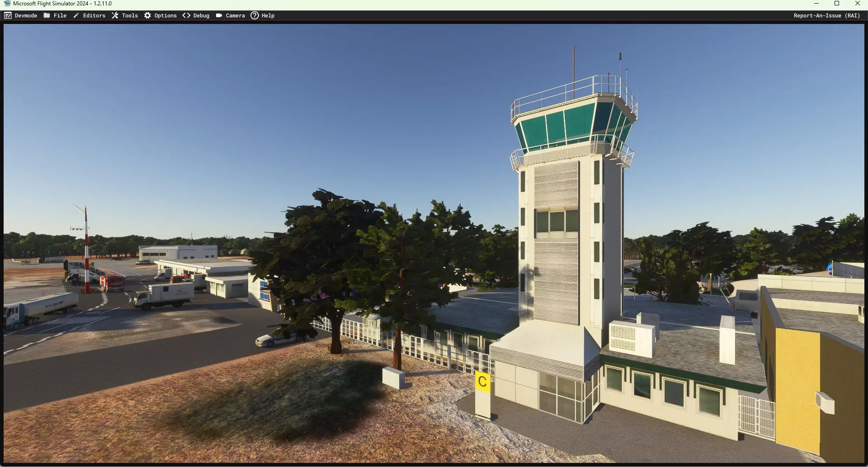This screenshot has width=868, height=467.
Task: Open the Help menu label
Action: tap(268, 15)
